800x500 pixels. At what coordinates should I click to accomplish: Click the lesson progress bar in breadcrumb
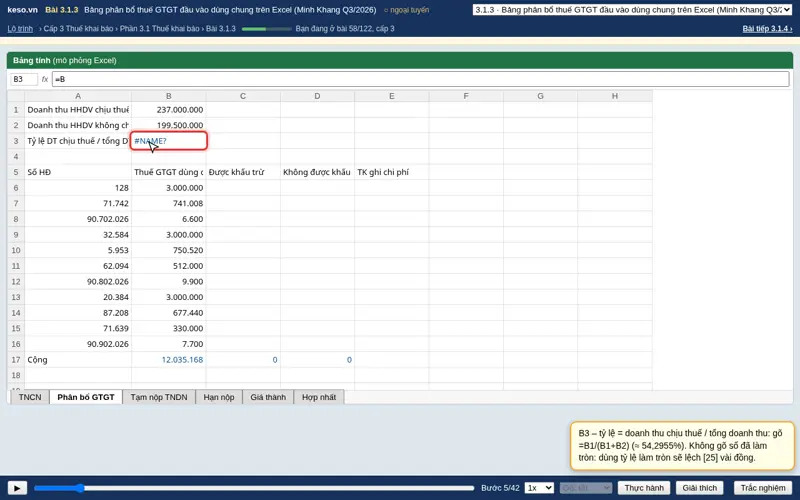point(266,29)
